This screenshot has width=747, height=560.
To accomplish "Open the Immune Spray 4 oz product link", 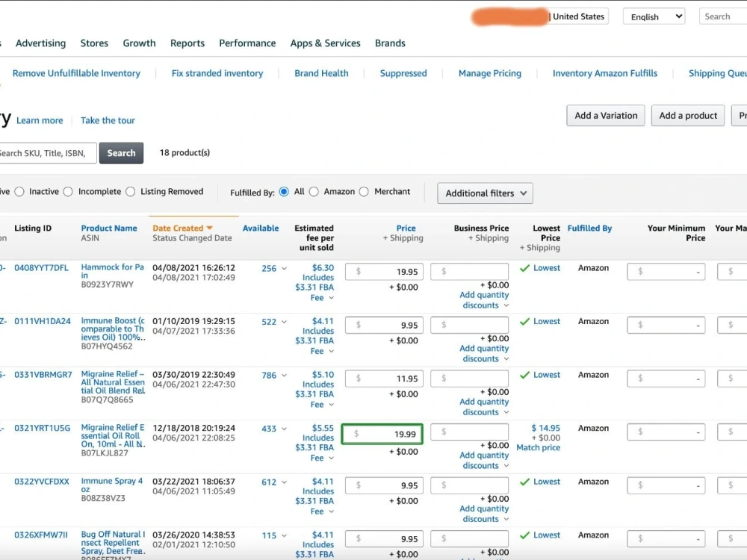I will pos(112,485).
